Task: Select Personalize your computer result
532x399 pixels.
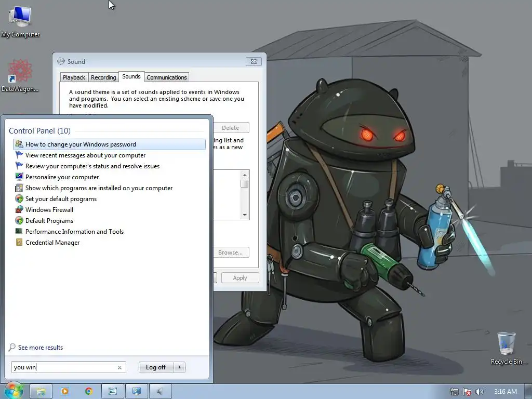Action: point(109,177)
